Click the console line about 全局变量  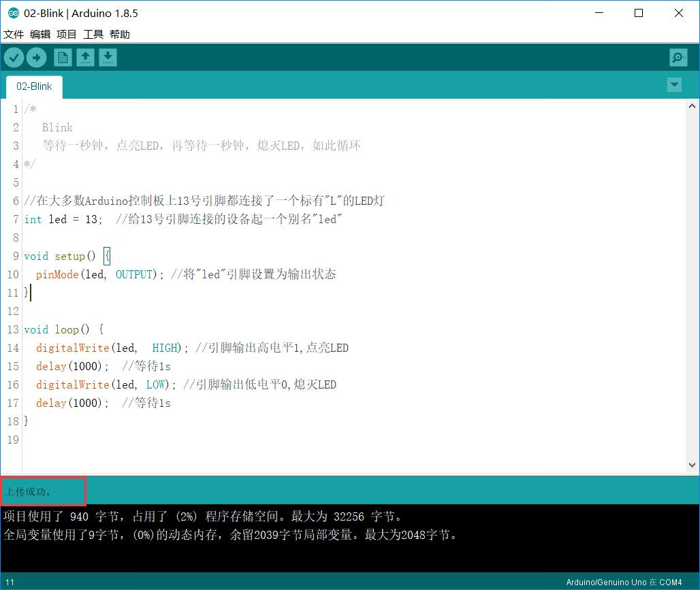(x=231, y=535)
